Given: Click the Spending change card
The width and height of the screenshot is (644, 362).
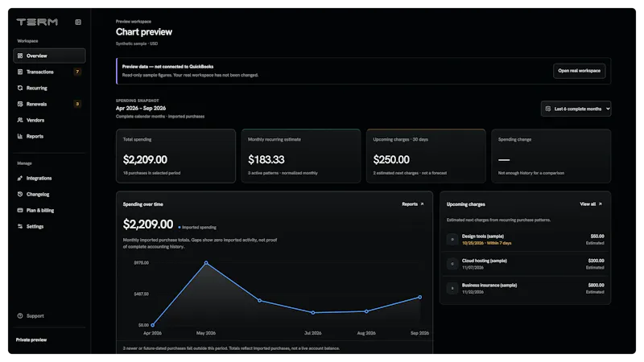Looking at the screenshot, I should coord(551,156).
